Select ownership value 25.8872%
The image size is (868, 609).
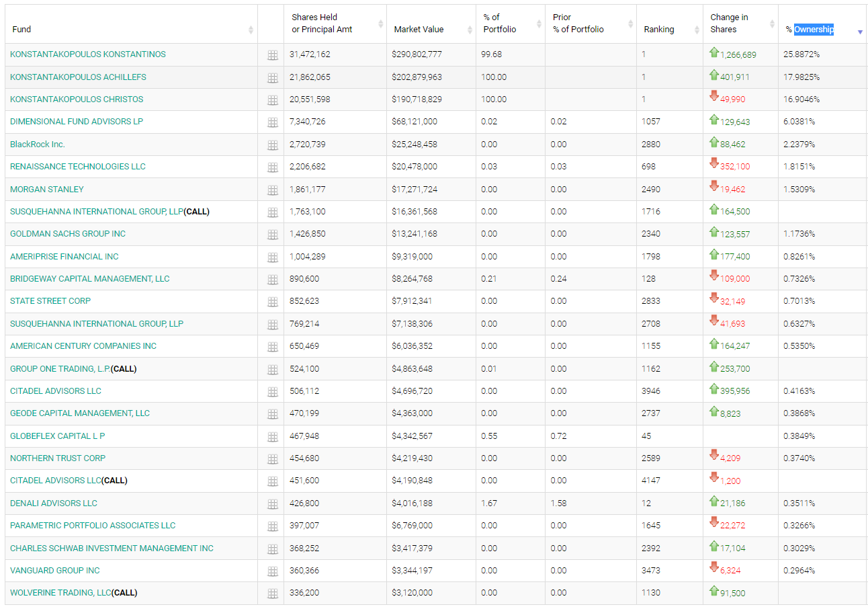pos(801,54)
